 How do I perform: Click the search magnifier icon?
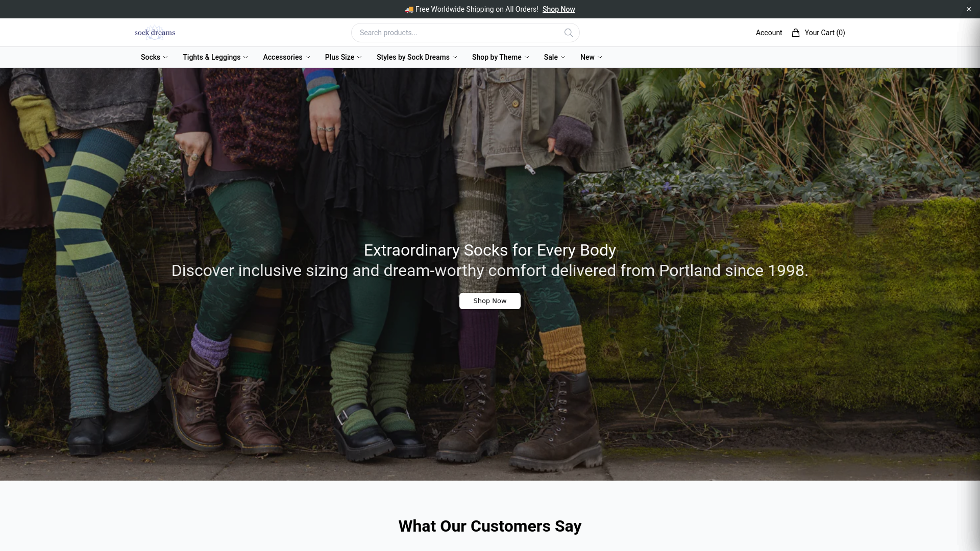[569, 33]
